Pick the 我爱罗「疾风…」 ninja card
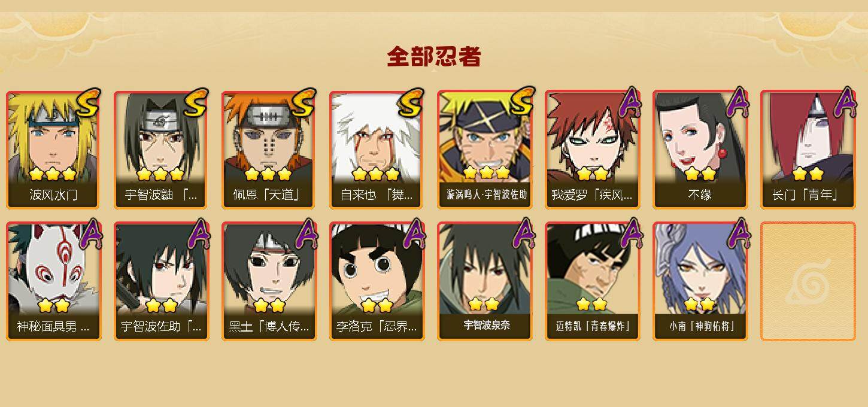Screen dimensions: 868x407 pos(592,150)
